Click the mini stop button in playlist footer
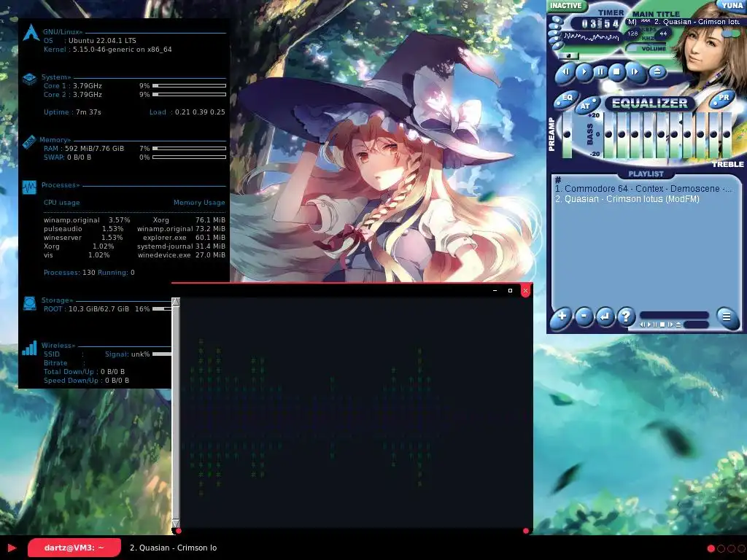Screen dimensions: 747x560 662,324
